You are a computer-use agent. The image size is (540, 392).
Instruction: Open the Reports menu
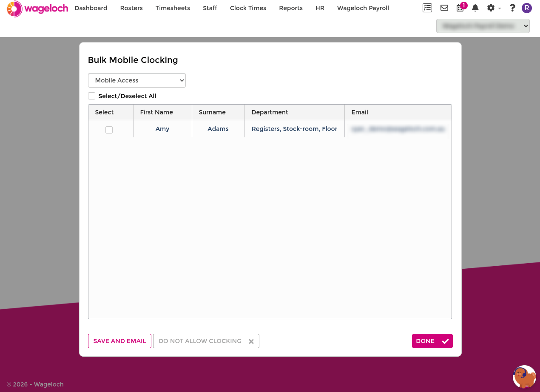coord(291,8)
